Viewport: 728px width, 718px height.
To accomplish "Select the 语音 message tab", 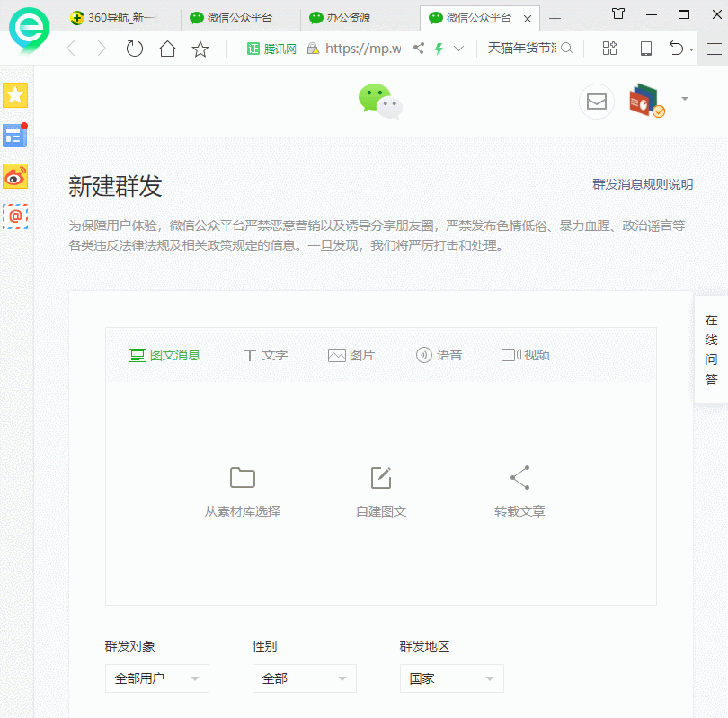I will pyautogui.click(x=439, y=355).
